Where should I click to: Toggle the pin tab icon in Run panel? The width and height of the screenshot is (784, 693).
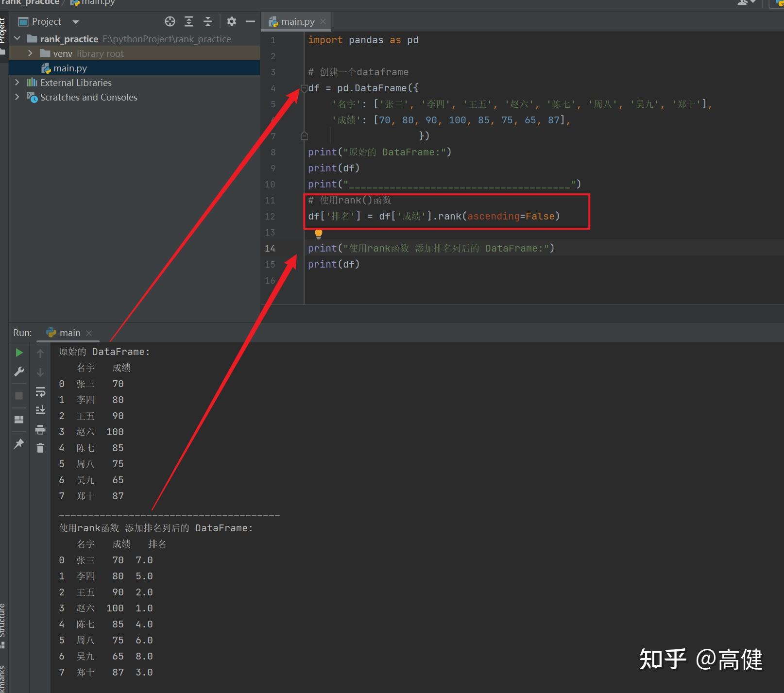[19, 443]
